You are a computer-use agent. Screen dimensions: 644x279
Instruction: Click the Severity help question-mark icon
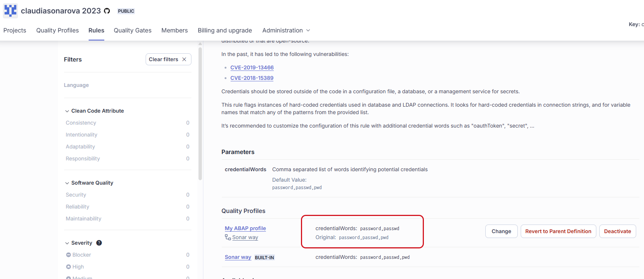point(99,243)
